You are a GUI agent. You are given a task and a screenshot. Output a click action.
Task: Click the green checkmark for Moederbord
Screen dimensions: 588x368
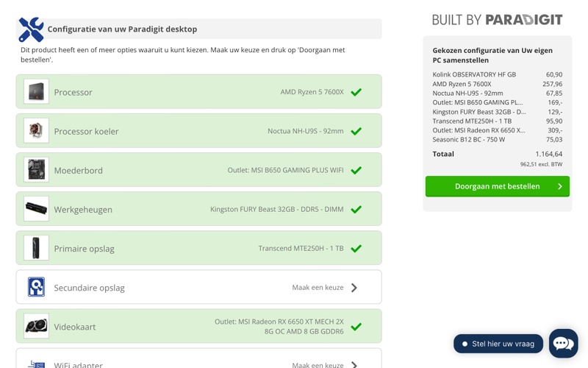356,170
